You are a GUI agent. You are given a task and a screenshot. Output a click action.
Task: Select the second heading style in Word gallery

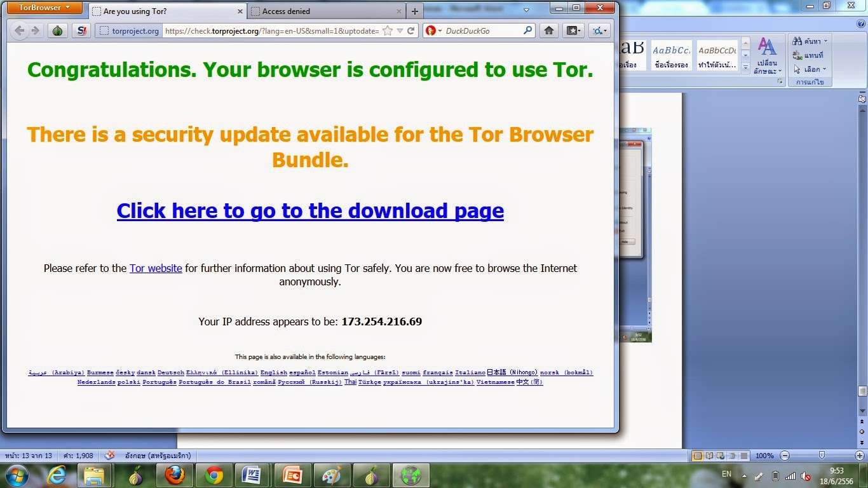pos(672,55)
